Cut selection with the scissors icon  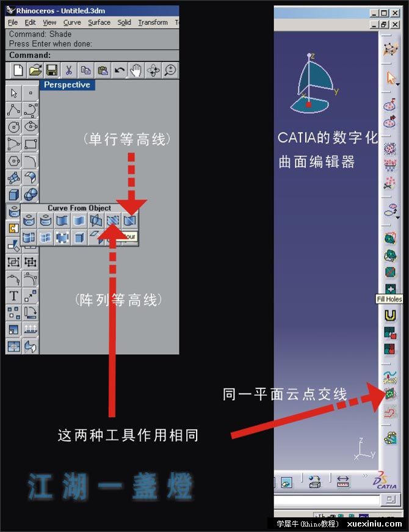point(69,71)
